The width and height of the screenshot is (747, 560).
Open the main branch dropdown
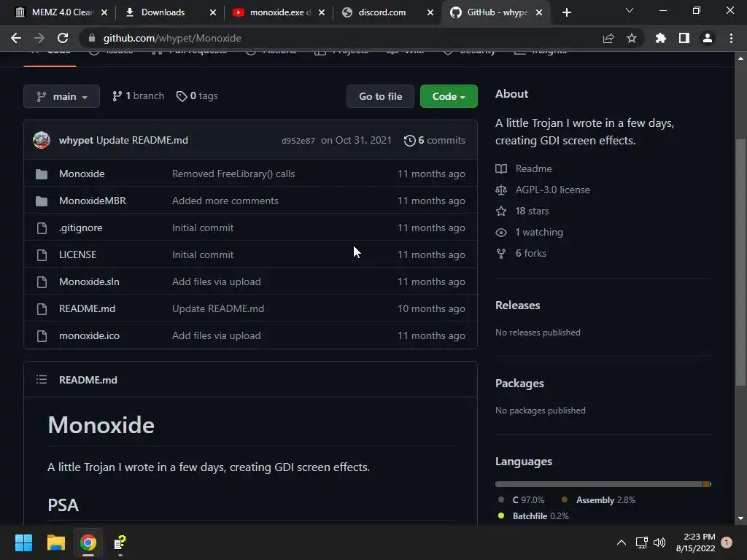(61, 96)
